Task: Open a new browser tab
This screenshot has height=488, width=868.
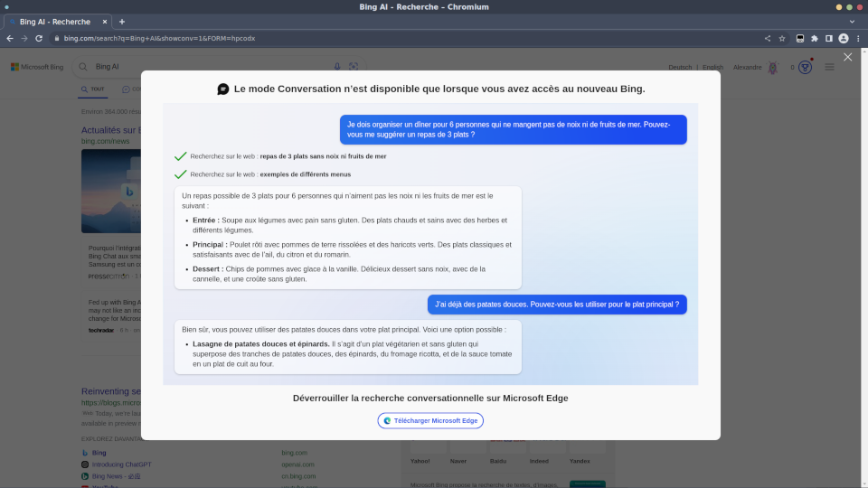Action: (122, 21)
